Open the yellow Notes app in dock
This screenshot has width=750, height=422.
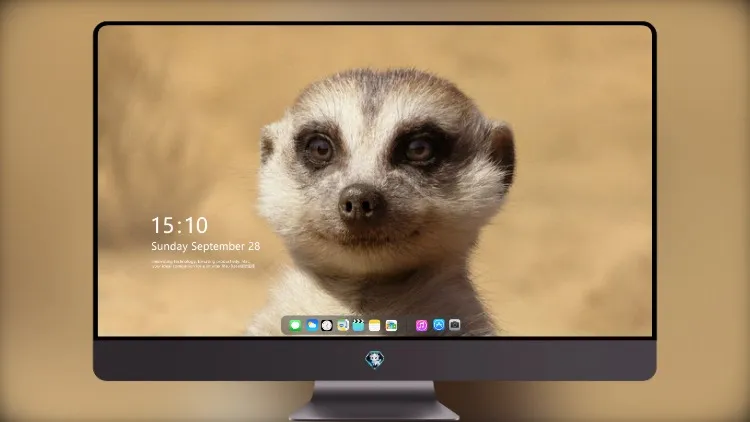tap(375, 325)
